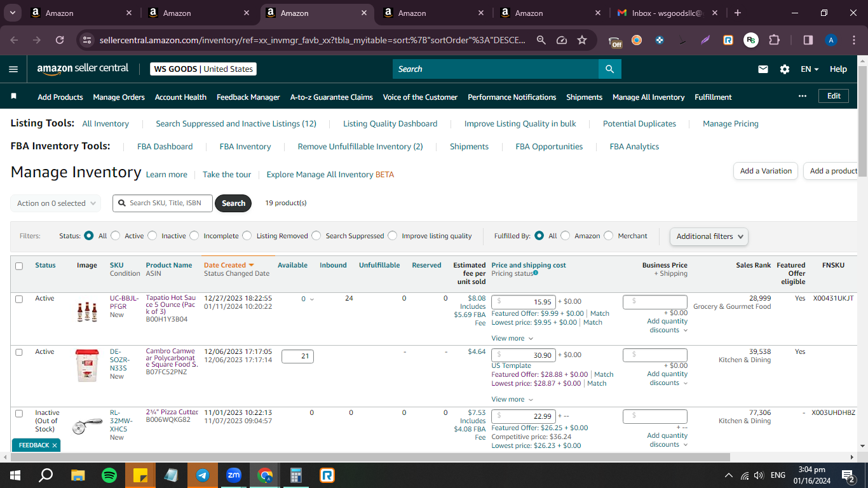Open the RS extension icon in Chrome toolbar
Image resolution: width=868 pixels, height=488 pixels.
(x=751, y=40)
